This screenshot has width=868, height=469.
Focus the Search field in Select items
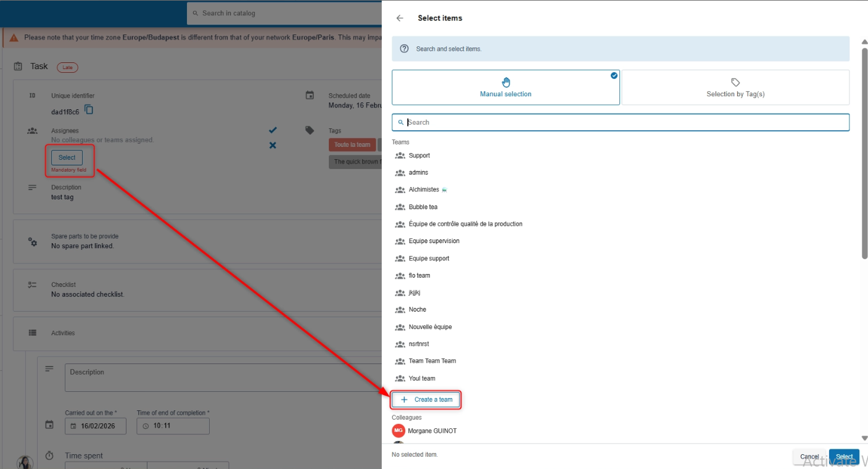[x=623, y=122]
